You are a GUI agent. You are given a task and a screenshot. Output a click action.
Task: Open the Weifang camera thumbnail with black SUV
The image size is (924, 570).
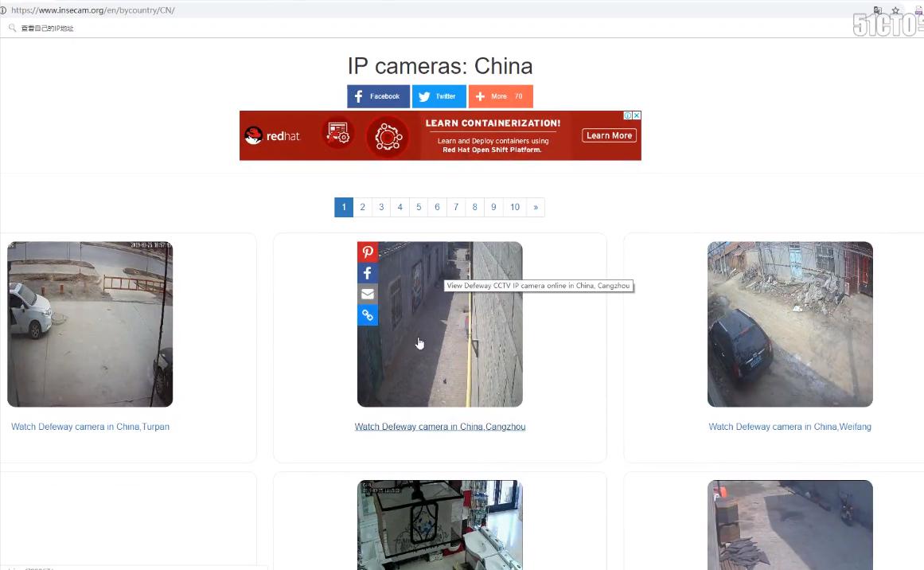pyautogui.click(x=790, y=324)
